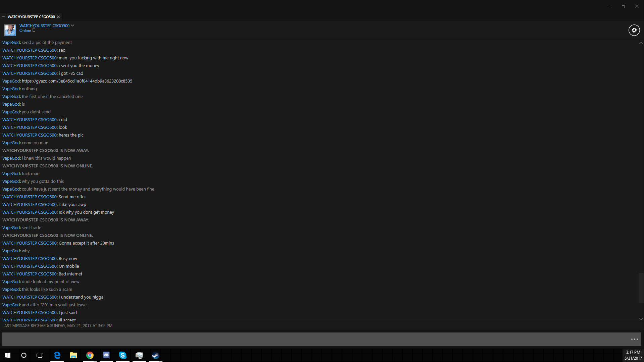Click the message "On mobile"

coord(69,266)
